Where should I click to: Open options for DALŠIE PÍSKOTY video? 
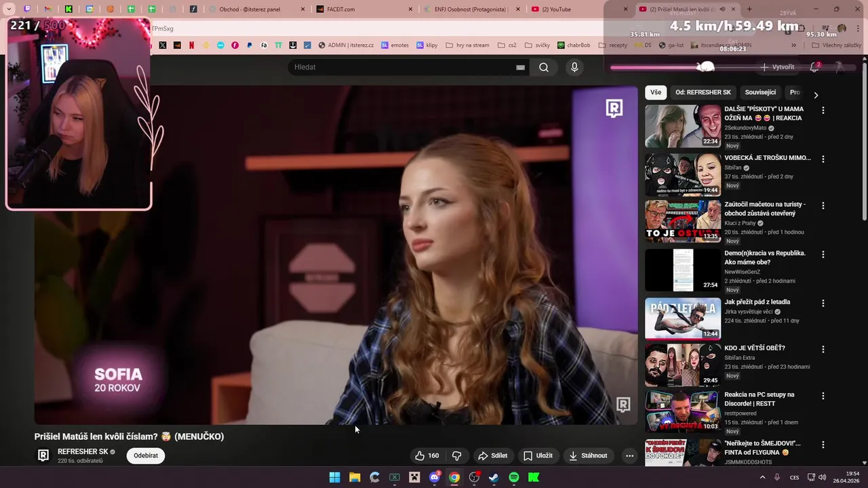[823, 110]
